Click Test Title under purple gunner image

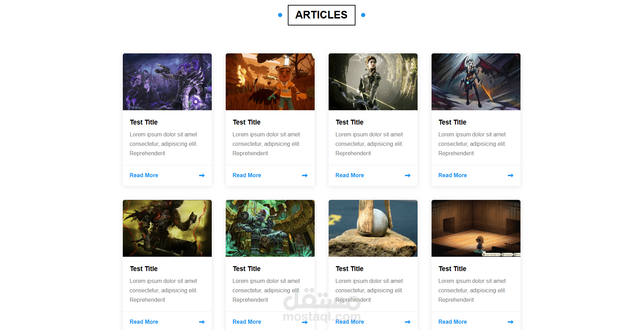tap(144, 122)
